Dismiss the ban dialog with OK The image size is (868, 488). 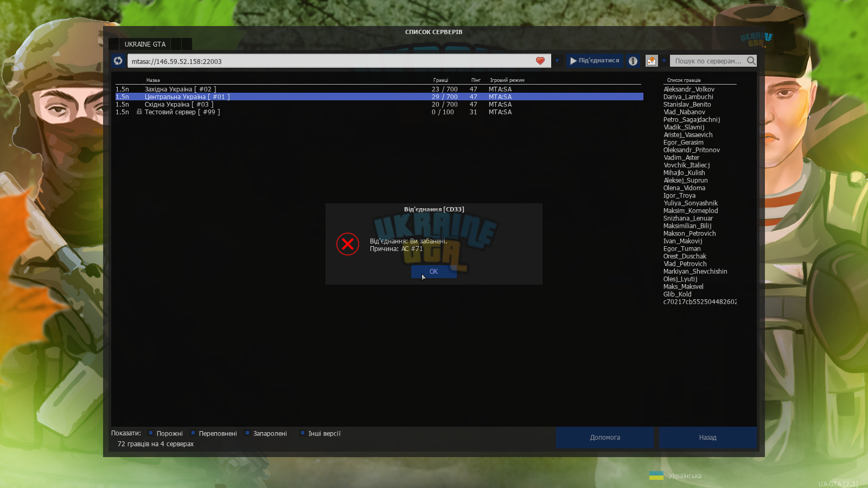coord(433,272)
